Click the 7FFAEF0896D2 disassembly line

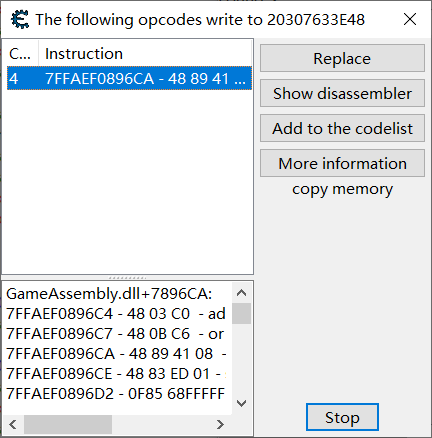pos(115,394)
